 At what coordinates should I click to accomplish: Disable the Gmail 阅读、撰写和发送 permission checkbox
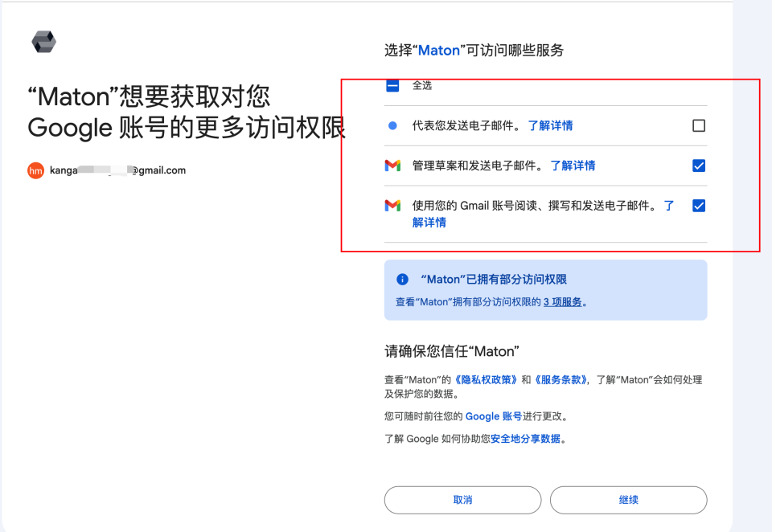[699, 205]
